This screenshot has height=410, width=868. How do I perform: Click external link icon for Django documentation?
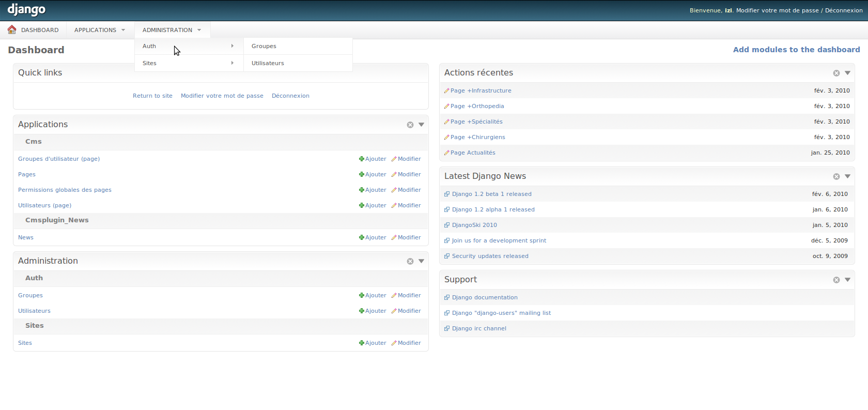tap(447, 298)
